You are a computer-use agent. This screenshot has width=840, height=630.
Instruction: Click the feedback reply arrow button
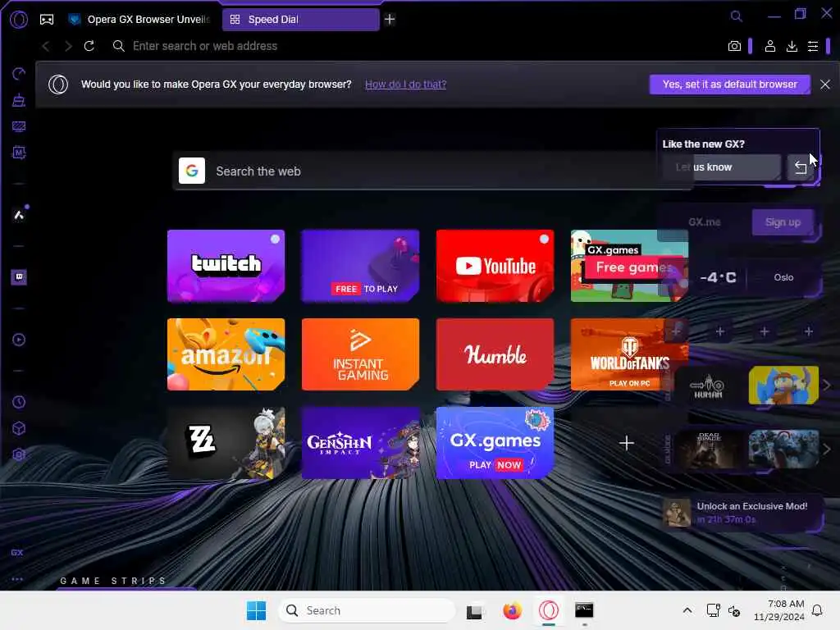coord(801,167)
